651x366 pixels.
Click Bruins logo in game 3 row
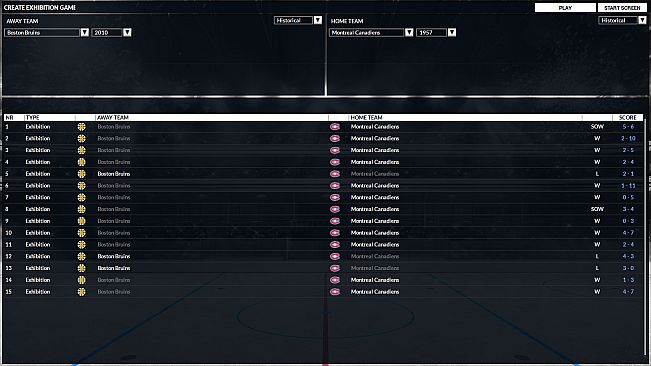click(x=81, y=150)
